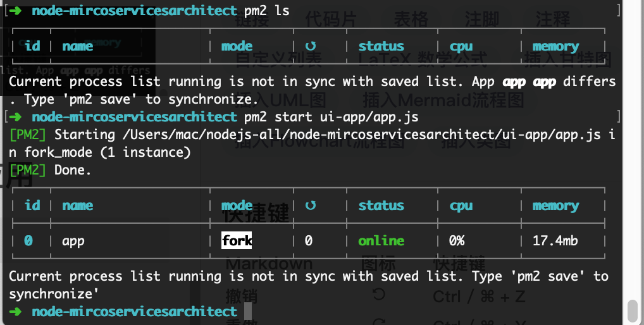Click restart-count icon header in the app table

pyautogui.click(x=311, y=205)
